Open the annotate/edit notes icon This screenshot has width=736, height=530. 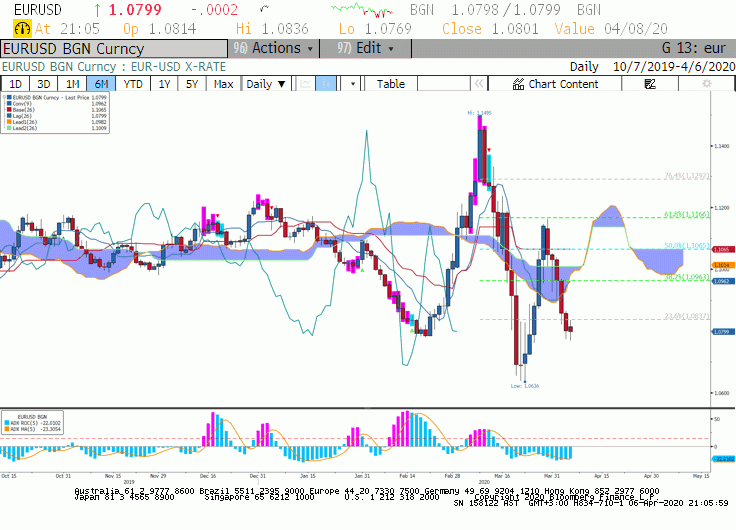point(650,84)
